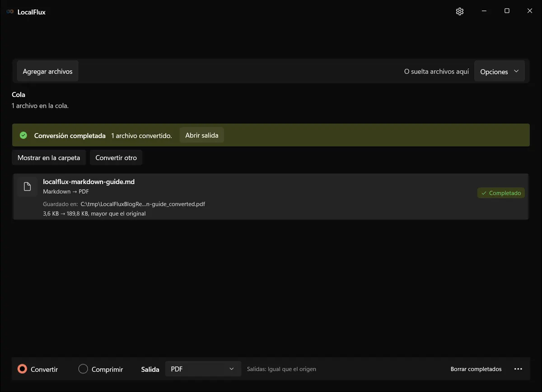Minimize the LocalFlux window
Viewport: 542px width, 392px height.
pyautogui.click(x=484, y=11)
